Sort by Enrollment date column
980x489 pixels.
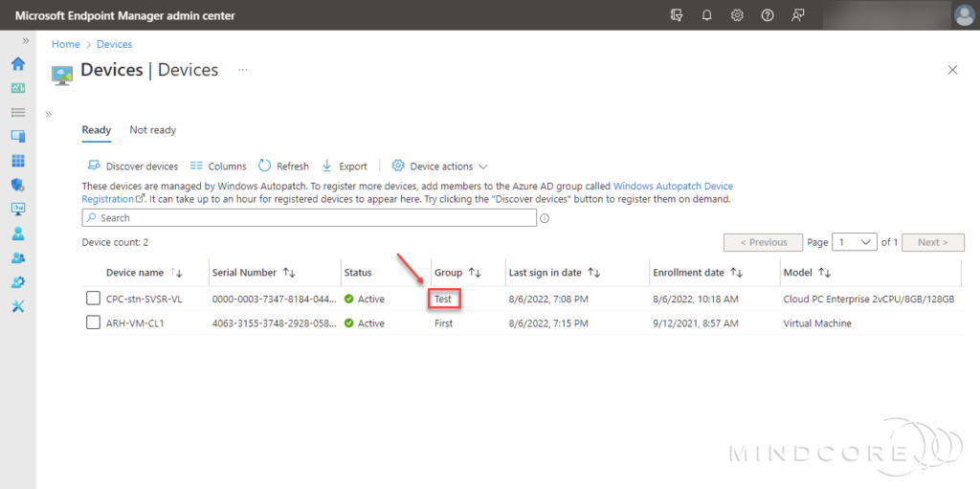click(695, 273)
